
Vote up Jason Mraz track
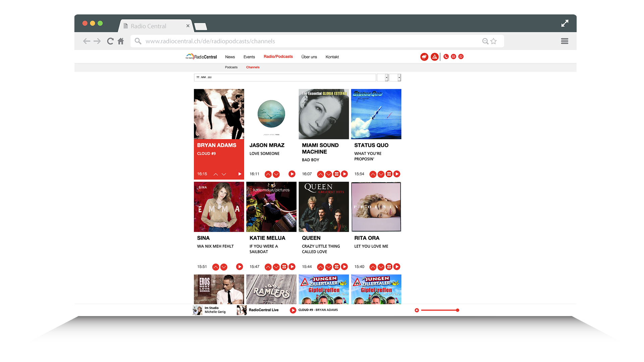pyautogui.click(x=268, y=174)
